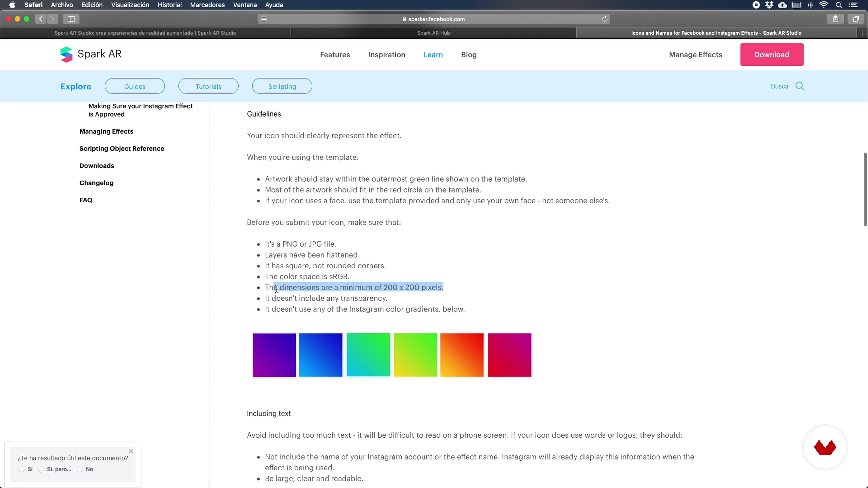Show all tabs overview icon
The image size is (868, 488).
tap(856, 19)
